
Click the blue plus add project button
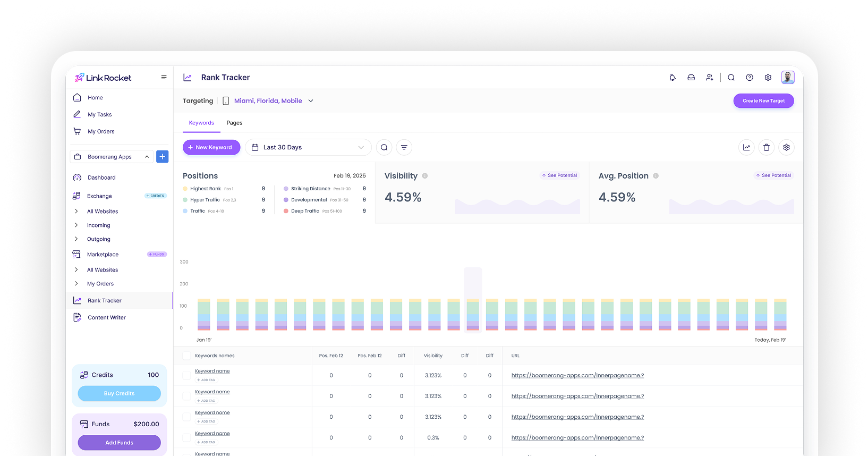pos(163,157)
